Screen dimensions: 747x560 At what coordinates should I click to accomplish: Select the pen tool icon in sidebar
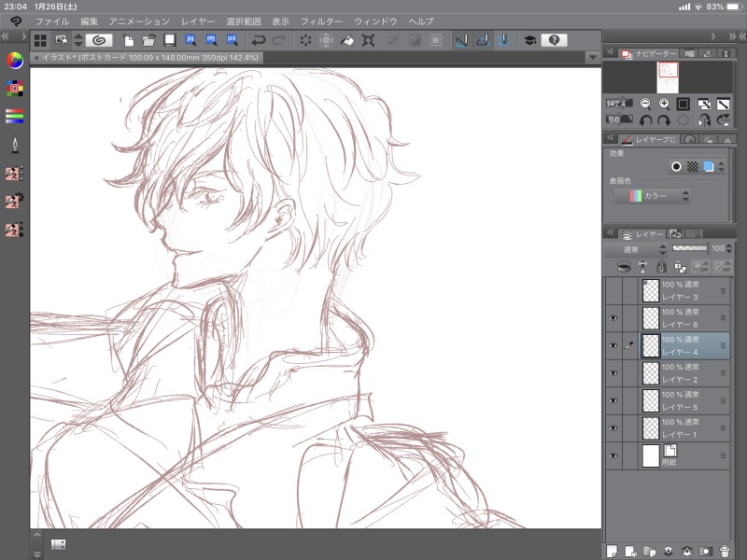tap(15, 145)
